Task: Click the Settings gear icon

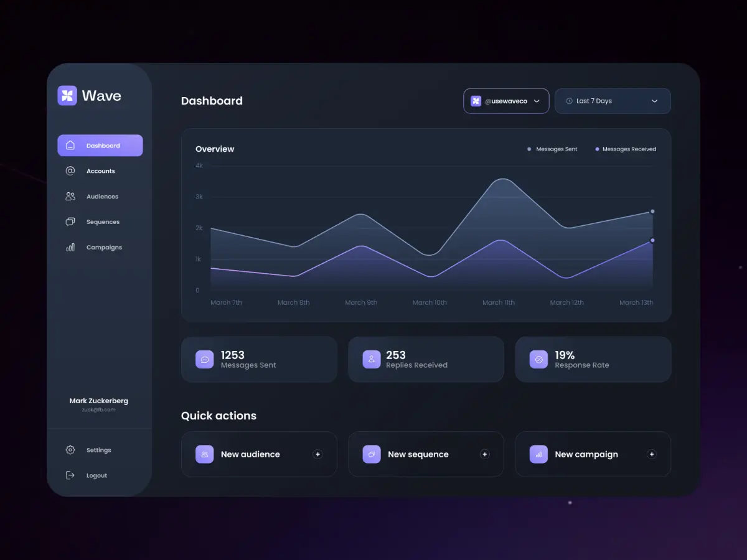Action: click(x=70, y=450)
